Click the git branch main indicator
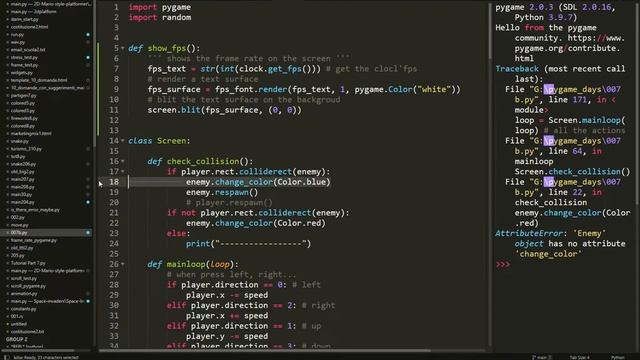Screen dimensions: 640x360 [x=542, y=357]
